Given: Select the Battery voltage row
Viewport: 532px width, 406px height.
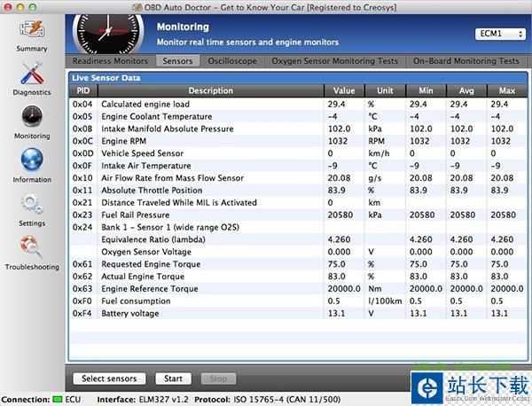Looking at the screenshot, I should [210, 314].
